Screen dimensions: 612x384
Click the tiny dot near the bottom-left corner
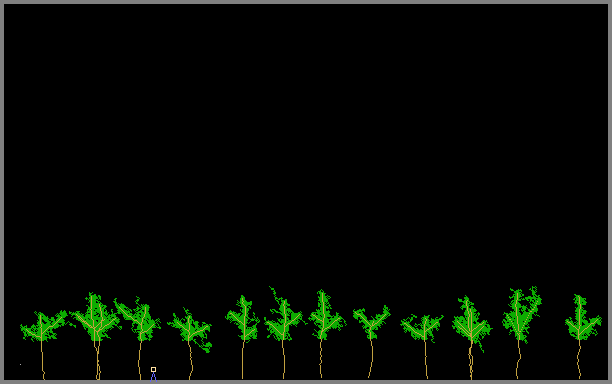point(20,364)
